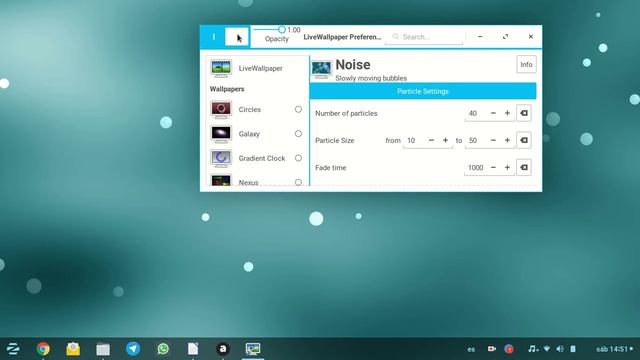The width and height of the screenshot is (640, 360).
Task: Click the Search field in title bar
Action: coord(424,37)
